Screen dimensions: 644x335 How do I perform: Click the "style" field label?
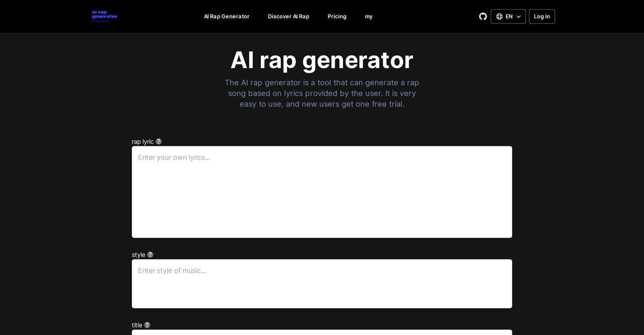pos(138,255)
